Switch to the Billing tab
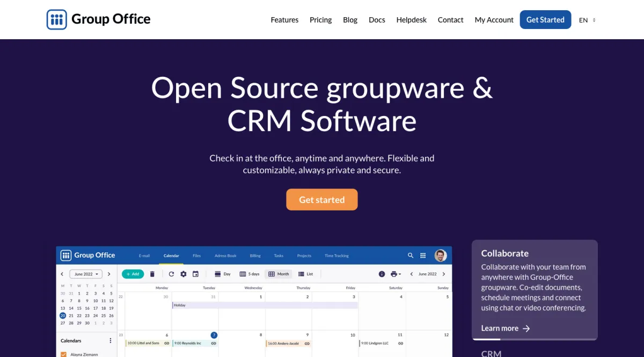The height and width of the screenshot is (357, 644). point(255,256)
